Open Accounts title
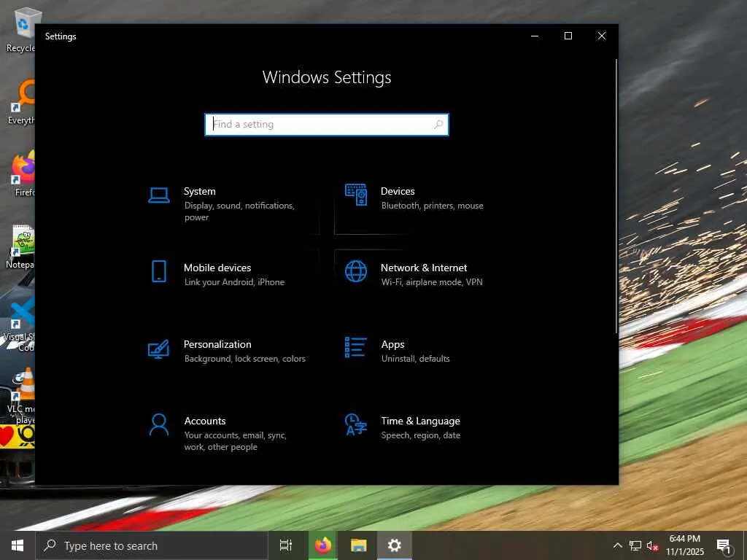This screenshot has height=560, width=747. point(205,421)
